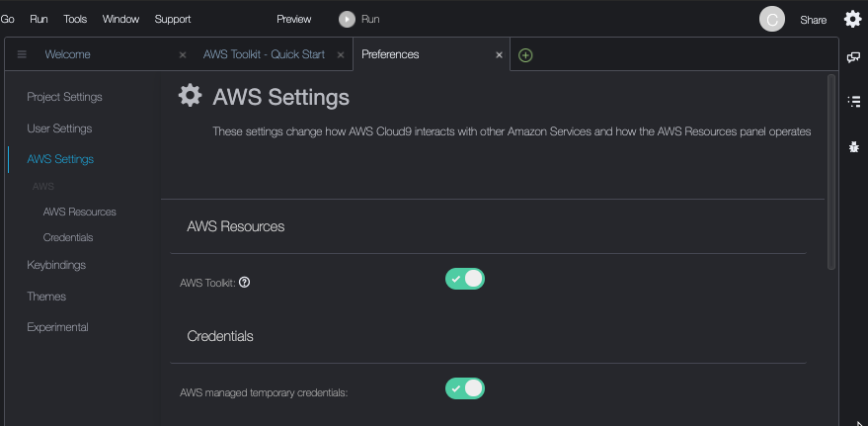The height and width of the screenshot is (426, 868).
Task: Click the greyed AWS sidebar group label
Action: tap(43, 186)
